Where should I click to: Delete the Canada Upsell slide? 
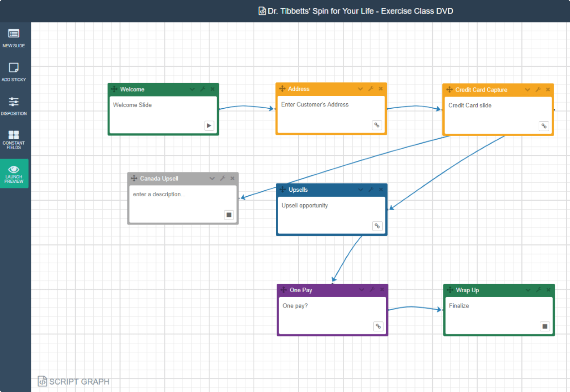click(x=233, y=179)
